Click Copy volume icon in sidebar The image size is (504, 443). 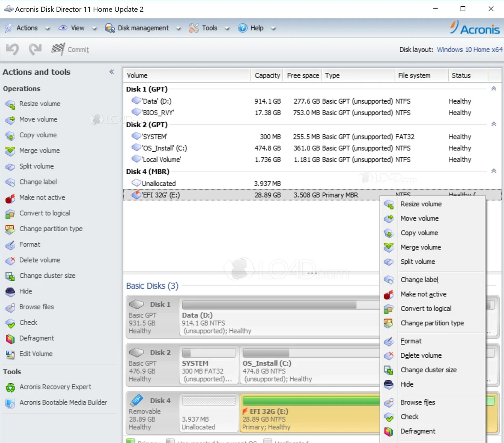pos(10,136)
